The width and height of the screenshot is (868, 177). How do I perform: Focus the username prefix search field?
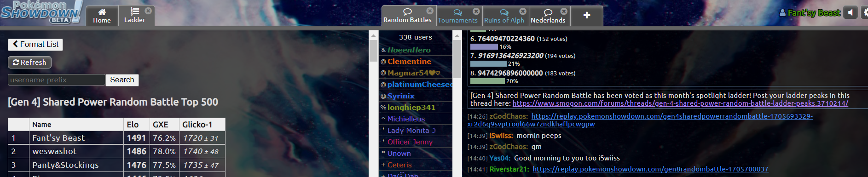coord(57,80)
